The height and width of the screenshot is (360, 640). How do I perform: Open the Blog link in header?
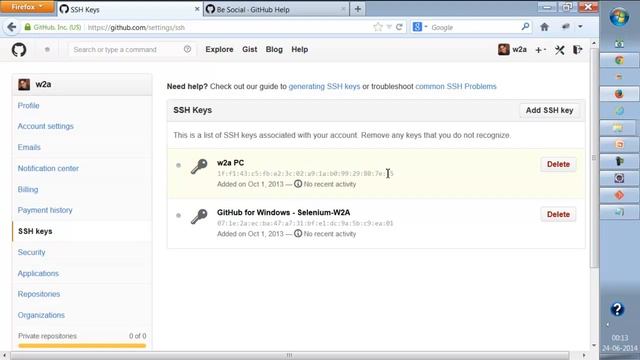click(274, 49)
